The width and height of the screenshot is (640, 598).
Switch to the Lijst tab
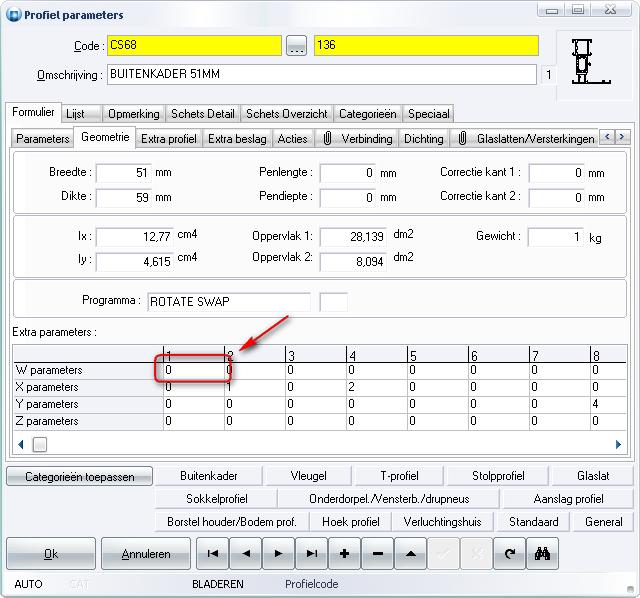tap(82, 113)
